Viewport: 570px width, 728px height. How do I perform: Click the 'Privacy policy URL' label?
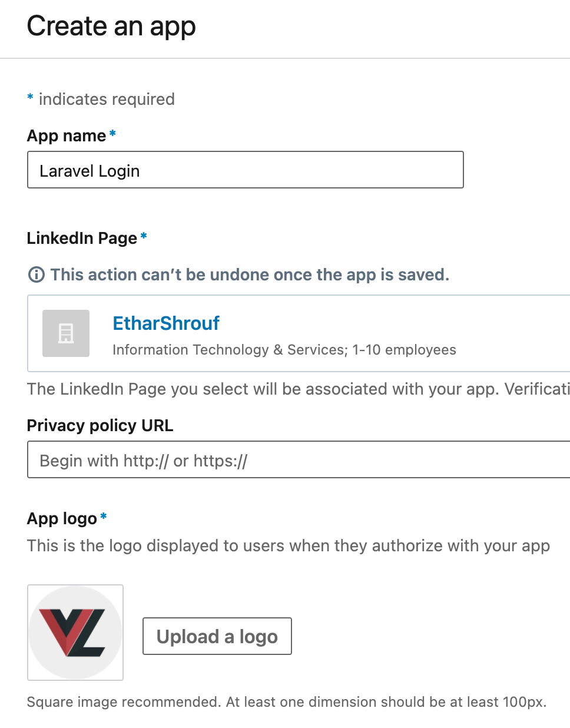(x=100, y=425)
